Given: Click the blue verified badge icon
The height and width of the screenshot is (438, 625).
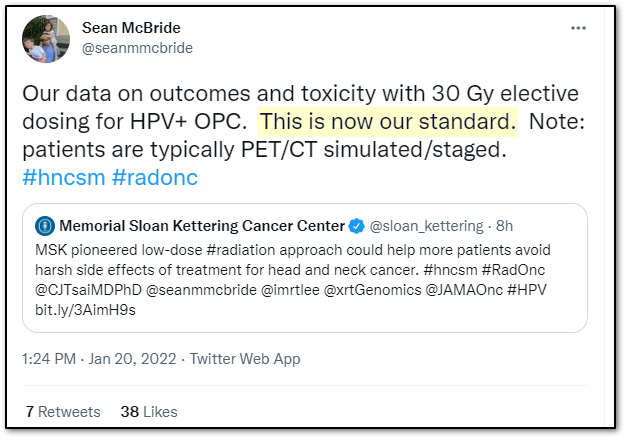Looking at the screenshot, I should [354, 225].
